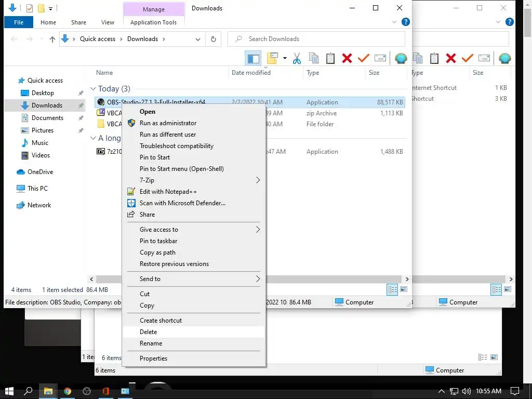This screenshot has height=399, width=532.
Task: Open the View ribbon tab
Action: [108, 22]
